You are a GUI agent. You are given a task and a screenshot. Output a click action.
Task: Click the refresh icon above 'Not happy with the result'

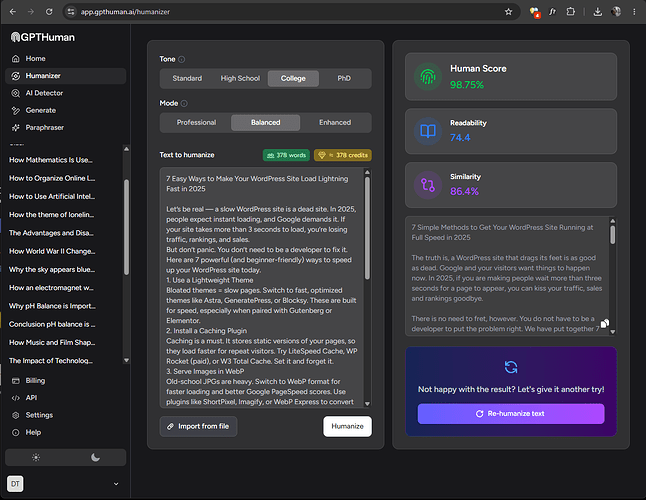tap(511, 367)
